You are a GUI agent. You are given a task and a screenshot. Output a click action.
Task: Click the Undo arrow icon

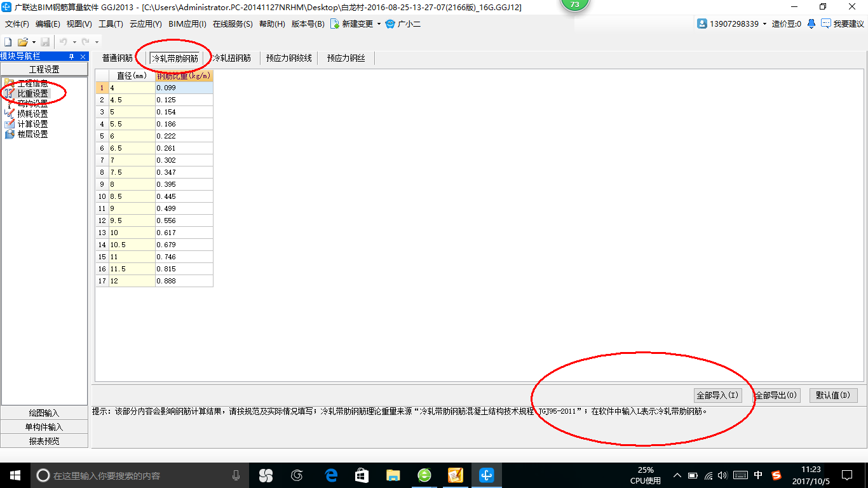tap(63, 42)
